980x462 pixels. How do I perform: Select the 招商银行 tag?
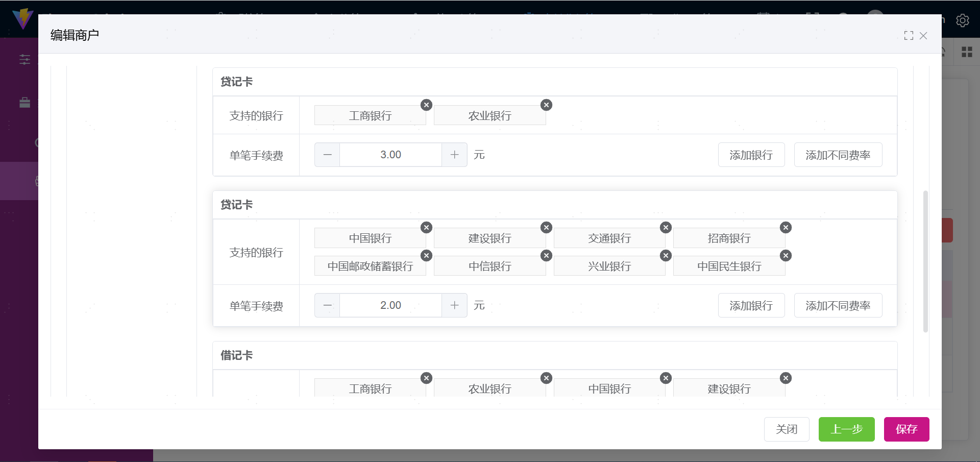pos(729,238)
